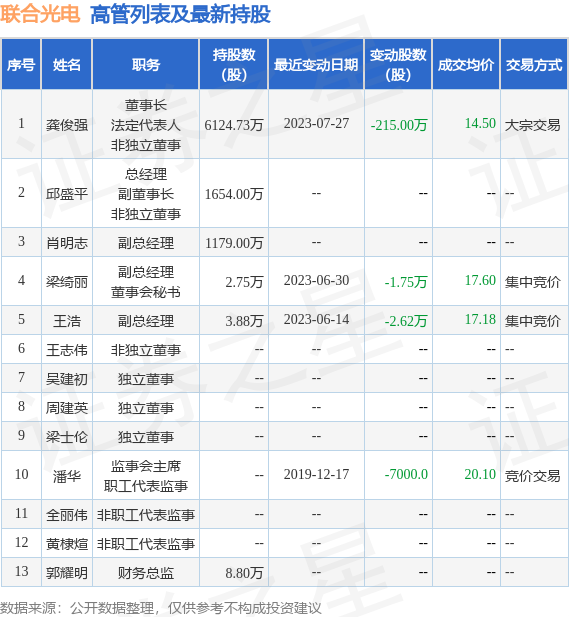Click the 法定代表人 position text
This screenshot has width=569, height=617.
tap(146, 125)
